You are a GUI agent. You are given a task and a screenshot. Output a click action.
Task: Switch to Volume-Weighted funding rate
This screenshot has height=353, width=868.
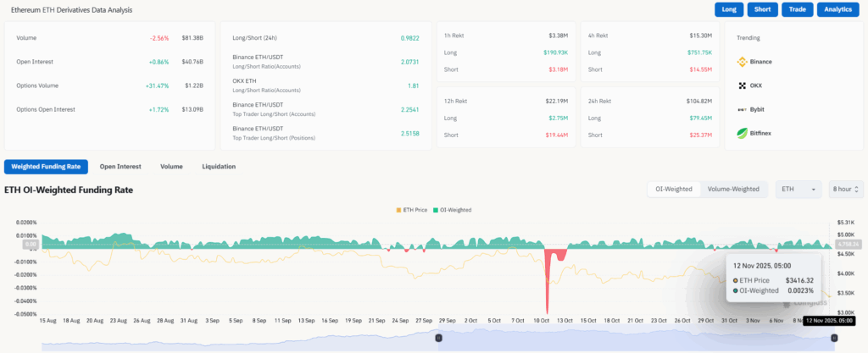coord(733,189)
